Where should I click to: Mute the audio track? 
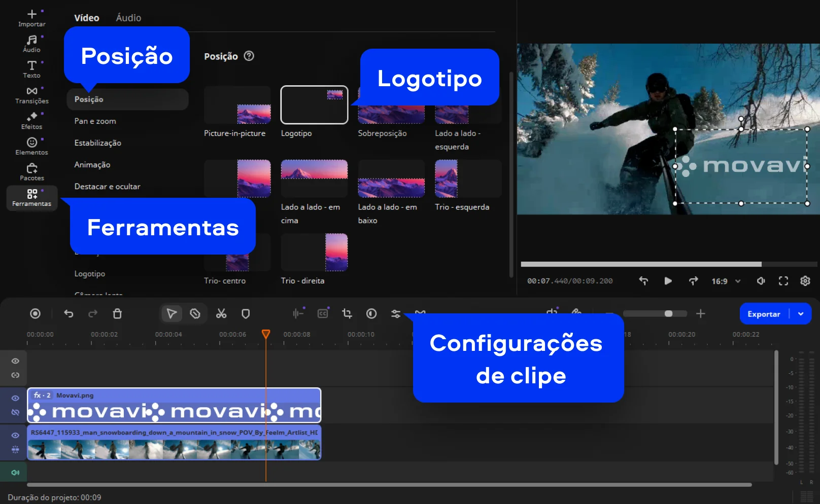pyautogui.click(x=15, y=473)
